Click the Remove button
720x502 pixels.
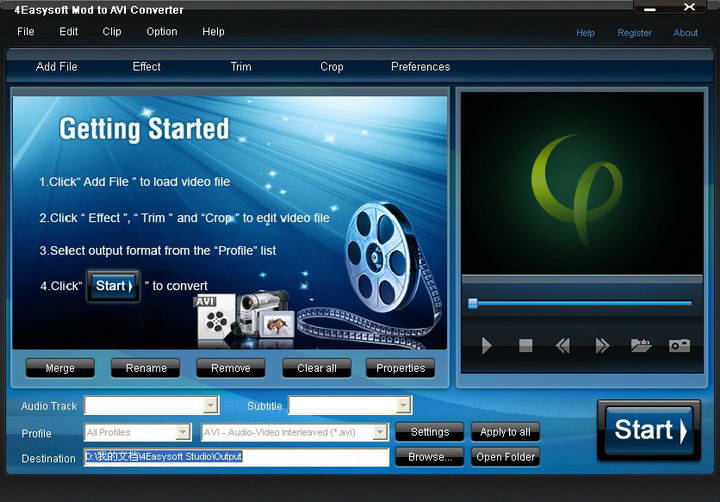231,368
